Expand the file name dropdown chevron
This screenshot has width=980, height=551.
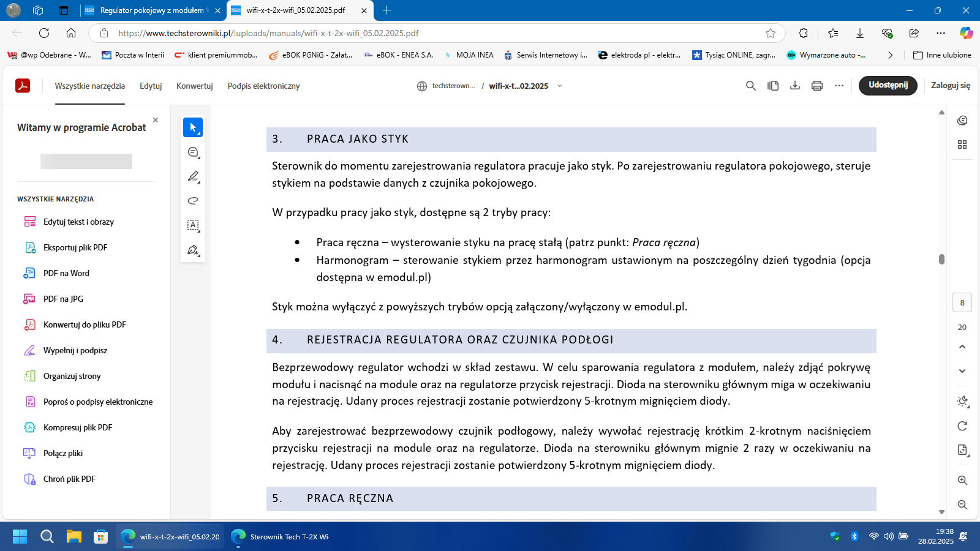560,86
